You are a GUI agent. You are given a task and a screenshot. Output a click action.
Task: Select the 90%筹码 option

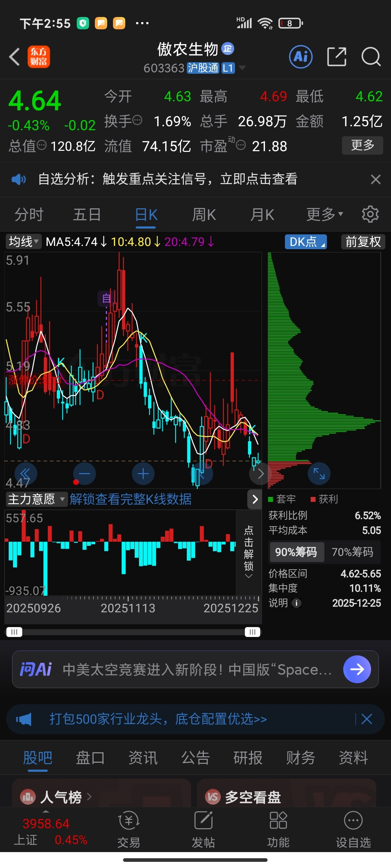point(296,552)
